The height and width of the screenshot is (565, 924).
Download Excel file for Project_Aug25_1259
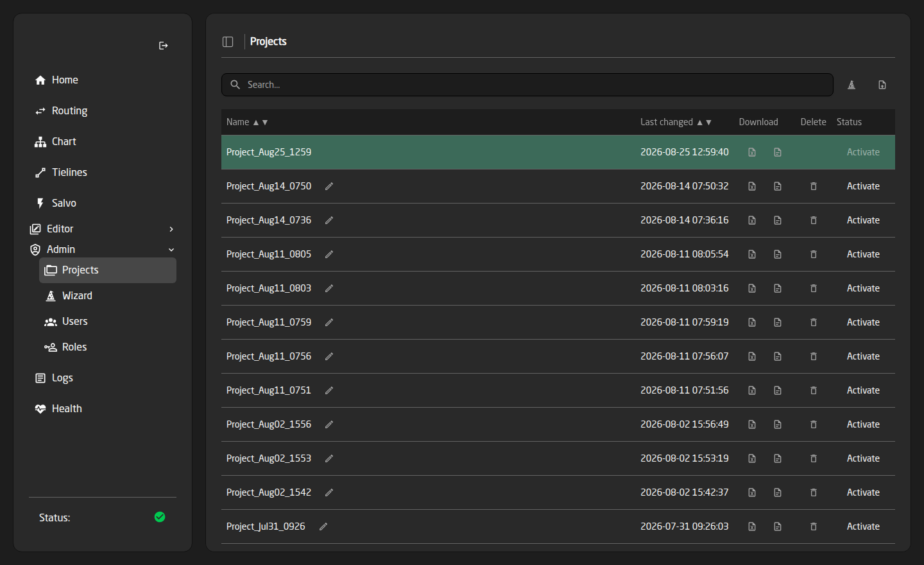(x=752, y=152)
